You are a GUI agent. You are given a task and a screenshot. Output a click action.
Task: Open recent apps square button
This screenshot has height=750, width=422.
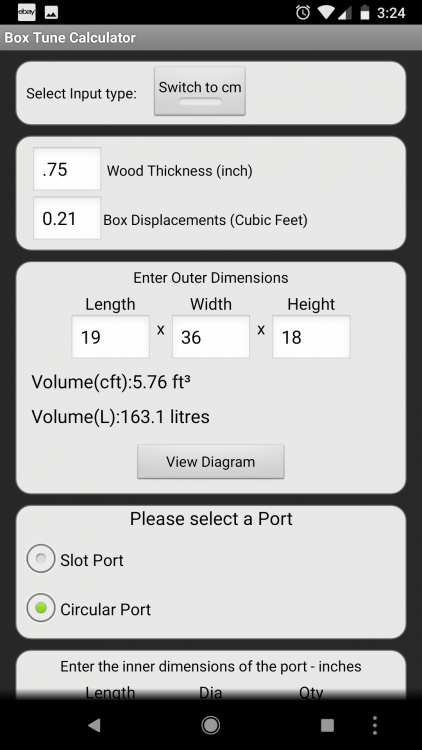pos(327,725)
